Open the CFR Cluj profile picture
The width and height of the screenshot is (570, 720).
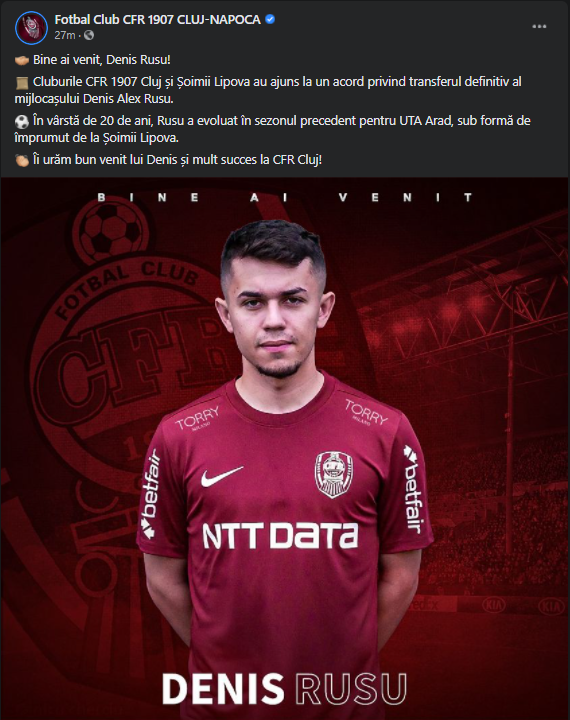click(x=31, y=27)
